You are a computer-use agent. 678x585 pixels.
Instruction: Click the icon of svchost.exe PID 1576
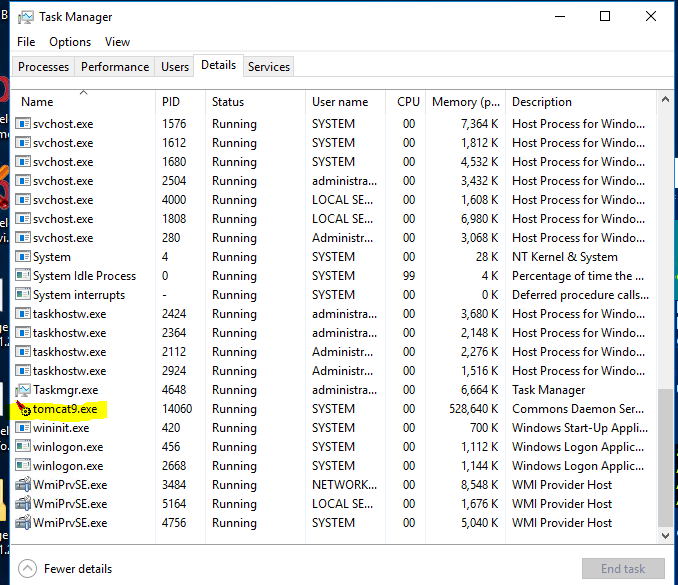[x=24, y=124]
